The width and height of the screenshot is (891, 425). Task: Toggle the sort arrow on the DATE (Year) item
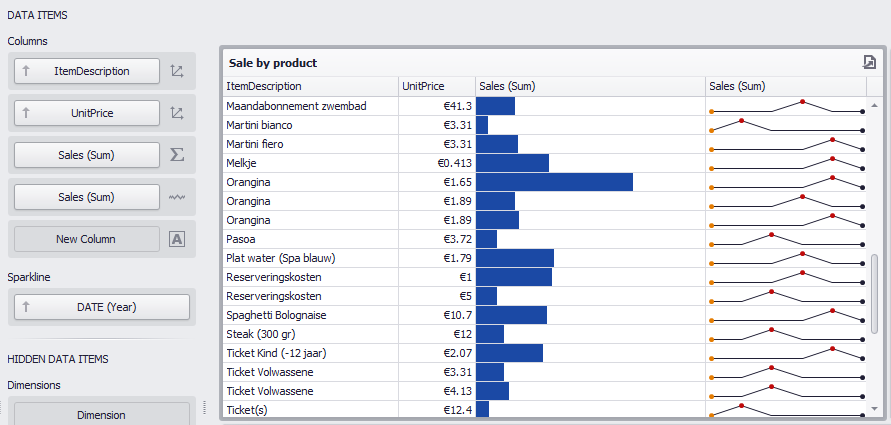click(x=27, y=307)
